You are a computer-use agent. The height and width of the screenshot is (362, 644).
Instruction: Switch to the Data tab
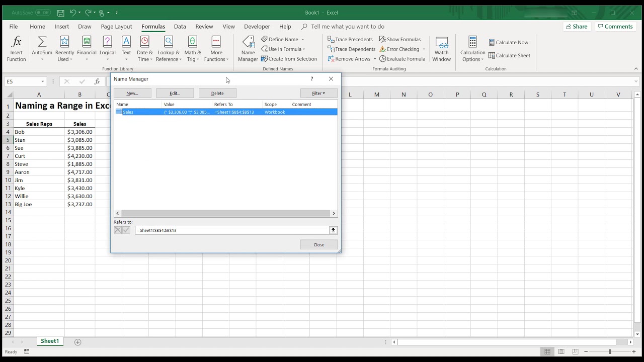[x=180, y=27]
